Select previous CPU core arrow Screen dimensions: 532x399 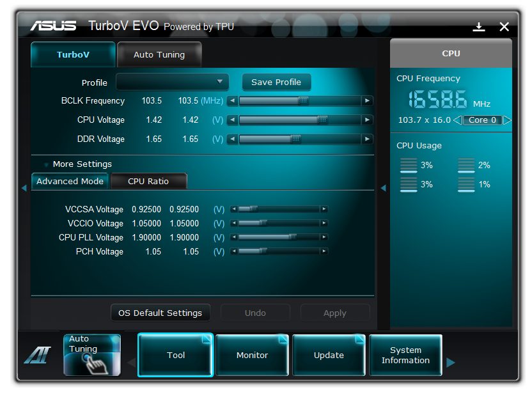tap(458, 120)
